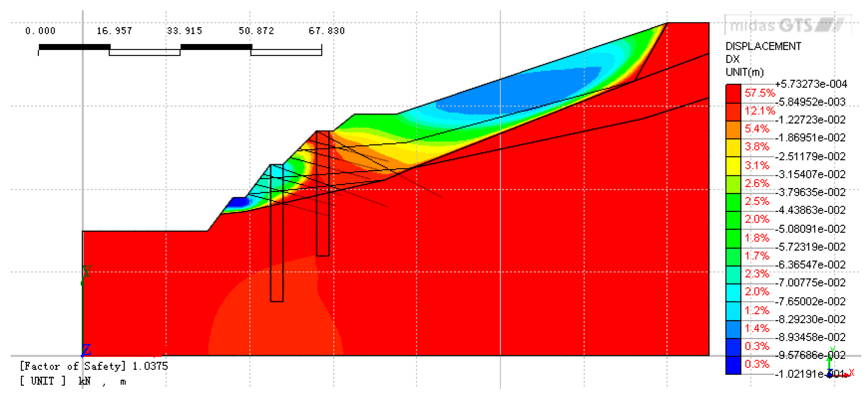
Task: Click the DISPLACEMENT legend title
Action: pyautogui.click(x=763, y=46)
